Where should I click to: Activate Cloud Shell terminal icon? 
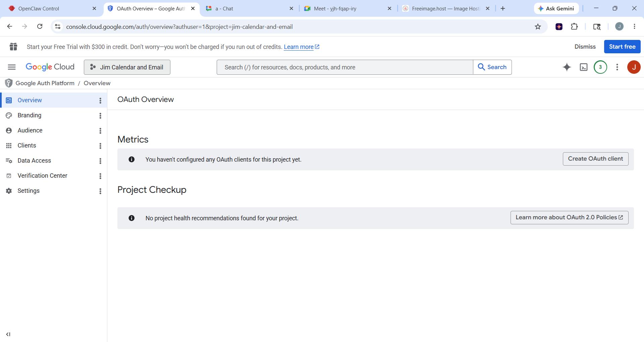pyautogui.click(x=584, y=67)
